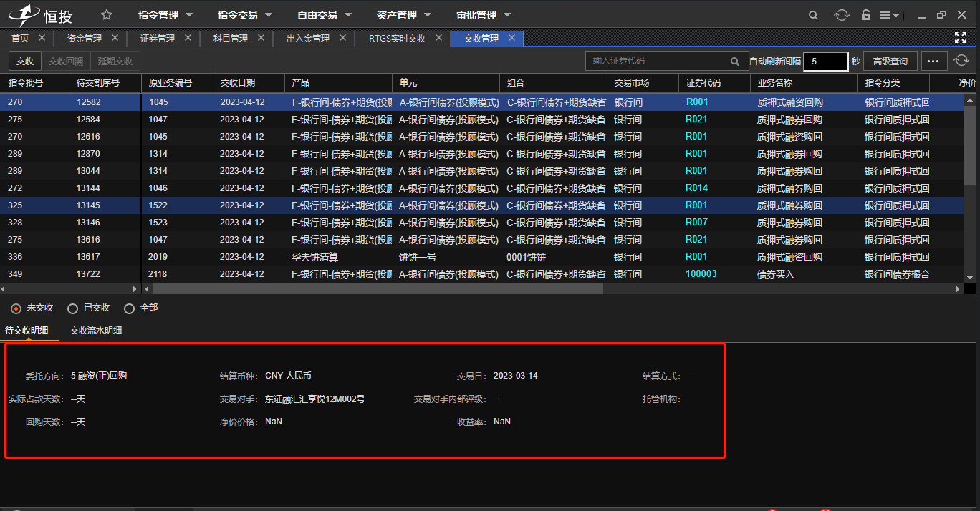This screenshot has height=511, width=980.
Task: Expand the 指令管理 menu
Action: 165,15
